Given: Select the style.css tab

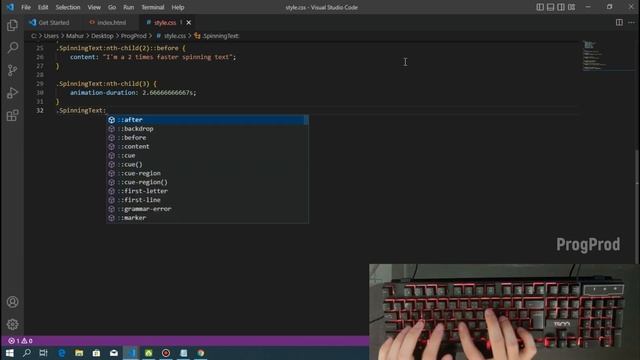Looking at the screenshot, I should tap(165, 22).
